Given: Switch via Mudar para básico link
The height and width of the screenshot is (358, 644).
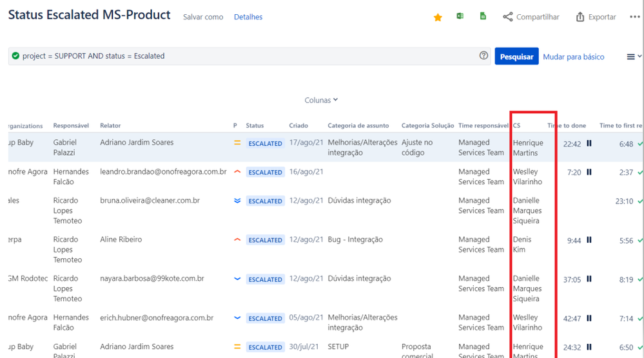Looking at the screenshot, I should click(x=573, y=57).
